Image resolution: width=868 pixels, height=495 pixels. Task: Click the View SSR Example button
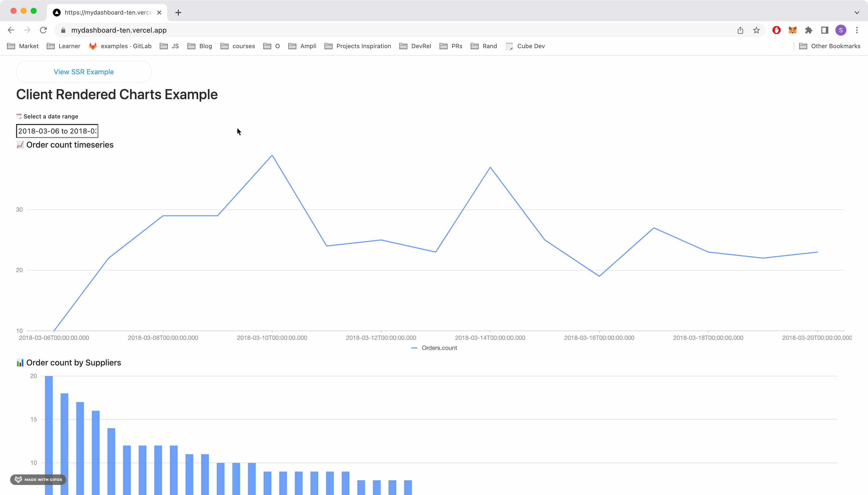tap(84, 72)
